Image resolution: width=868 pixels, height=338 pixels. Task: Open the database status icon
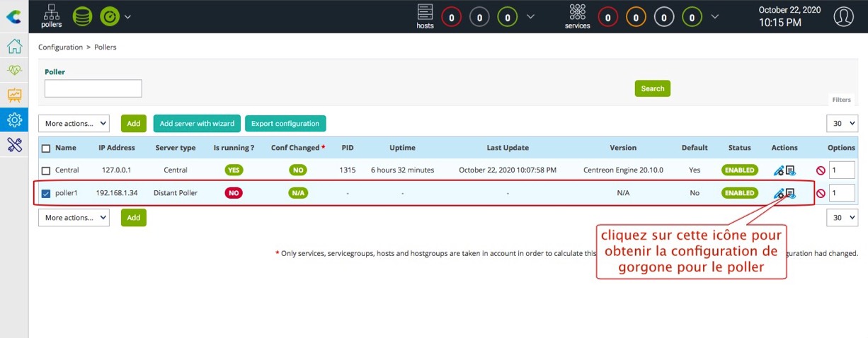pos(83,16)
